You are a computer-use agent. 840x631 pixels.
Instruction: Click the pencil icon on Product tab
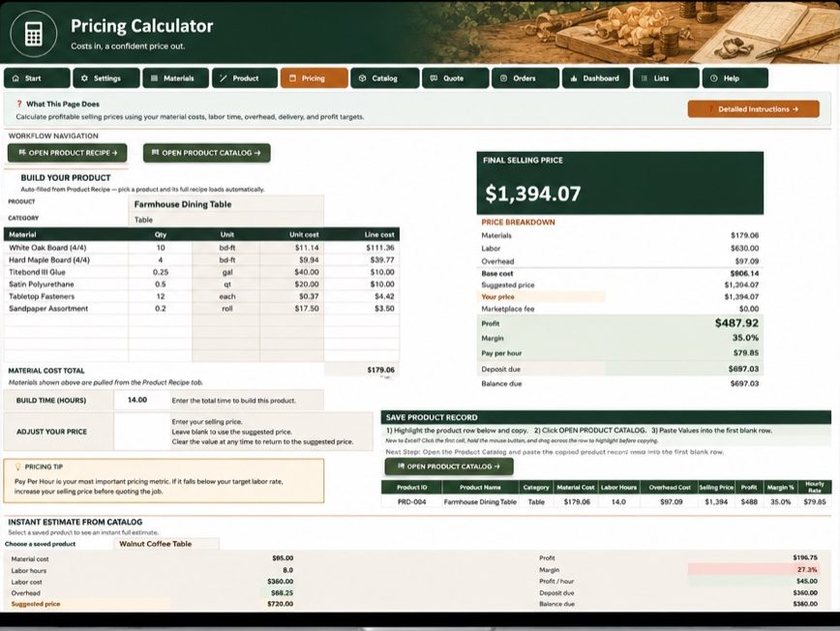(224, 78)
